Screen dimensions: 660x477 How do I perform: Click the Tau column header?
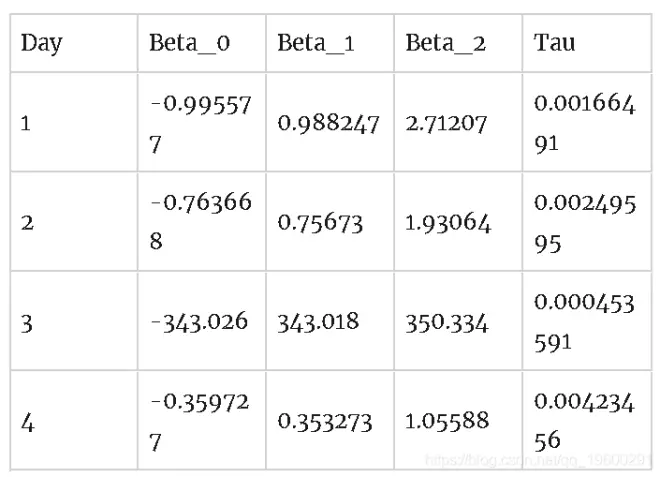(x=555, y=44)
